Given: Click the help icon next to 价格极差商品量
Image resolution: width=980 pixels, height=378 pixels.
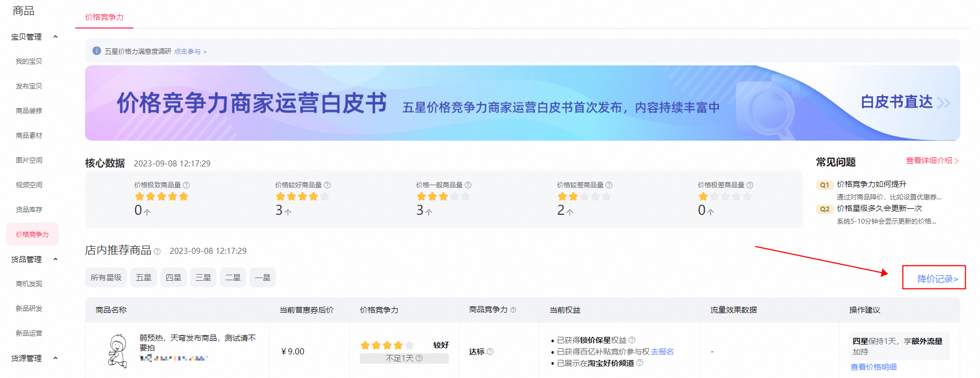Looking at the screenshot, I should point(750,185).
